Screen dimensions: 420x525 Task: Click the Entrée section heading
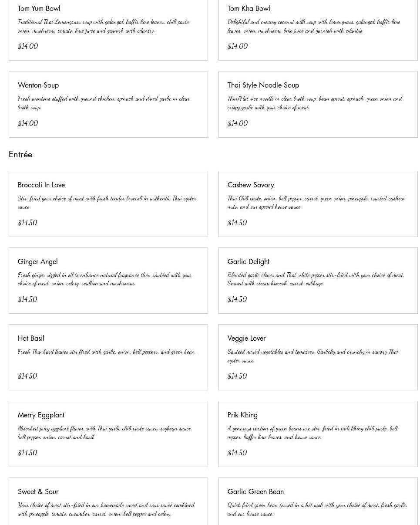coord(20,154)
